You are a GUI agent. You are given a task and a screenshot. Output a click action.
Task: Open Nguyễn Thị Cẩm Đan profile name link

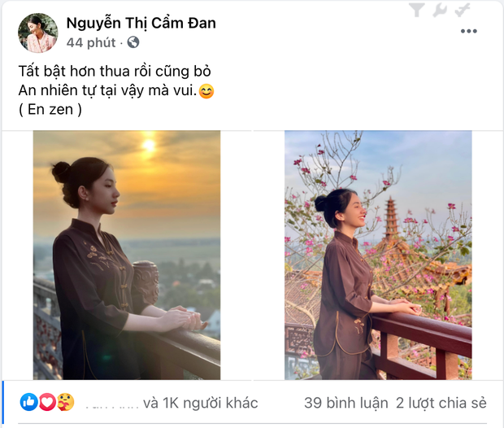tap(141, 23)
